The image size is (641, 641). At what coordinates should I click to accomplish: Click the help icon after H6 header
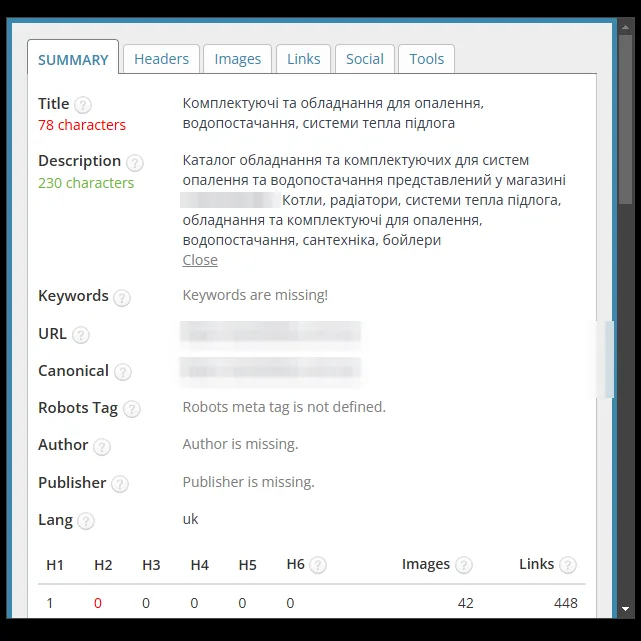(x=318, y=565)
